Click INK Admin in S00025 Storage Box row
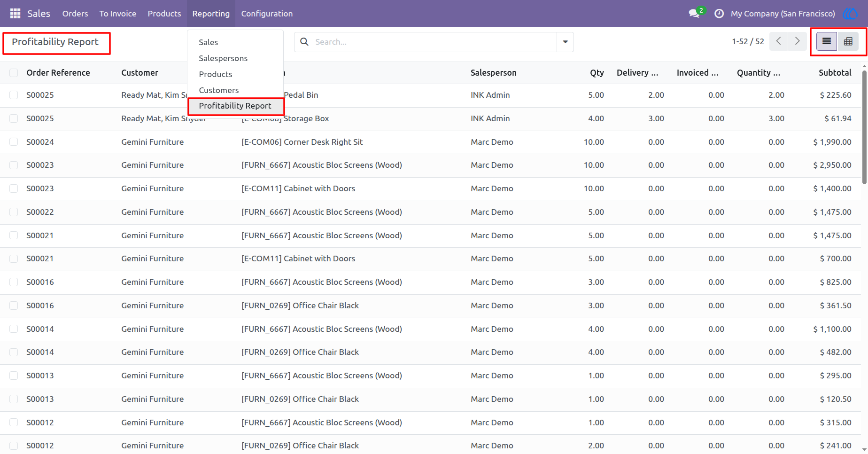This screenshot has width=868, height=454. tap(490, 118)
